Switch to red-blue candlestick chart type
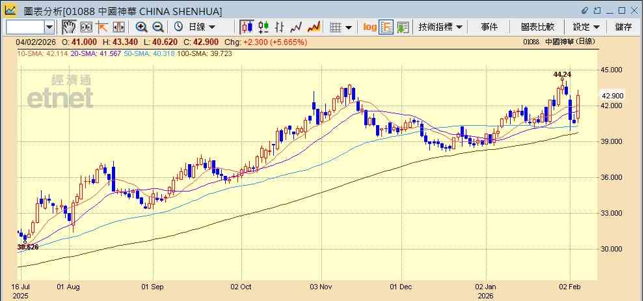 [247, 27]
